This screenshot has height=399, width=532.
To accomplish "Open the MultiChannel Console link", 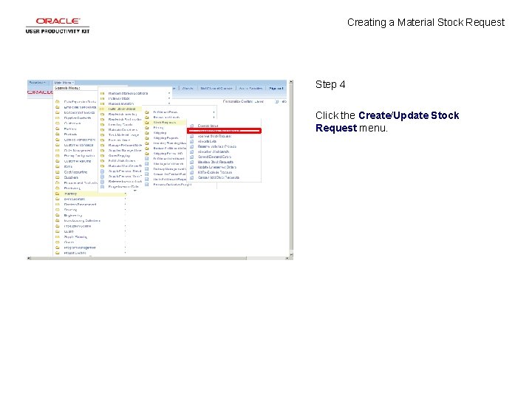I will (x=216, y=89).
